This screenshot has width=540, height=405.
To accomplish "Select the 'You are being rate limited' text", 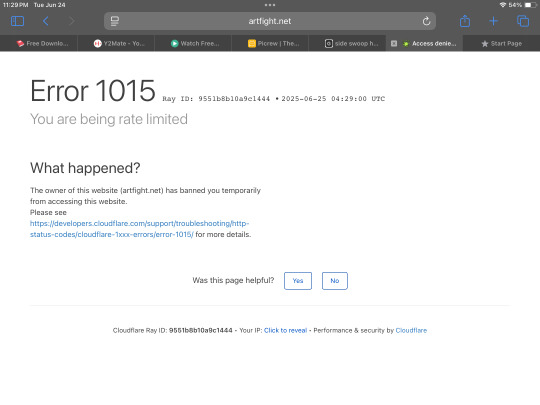I will [x=109, y=119].
